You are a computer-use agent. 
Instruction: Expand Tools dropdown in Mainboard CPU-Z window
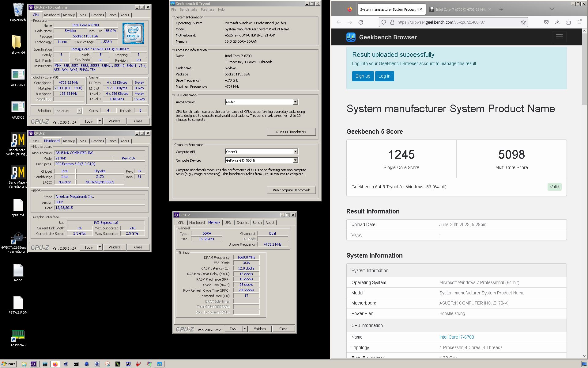tap(100, 247)
